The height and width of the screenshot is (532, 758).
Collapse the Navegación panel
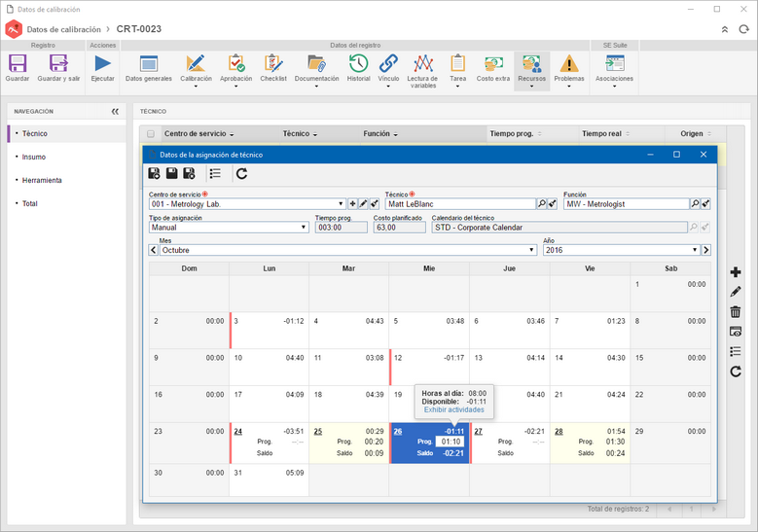click(x=115, y=112)
